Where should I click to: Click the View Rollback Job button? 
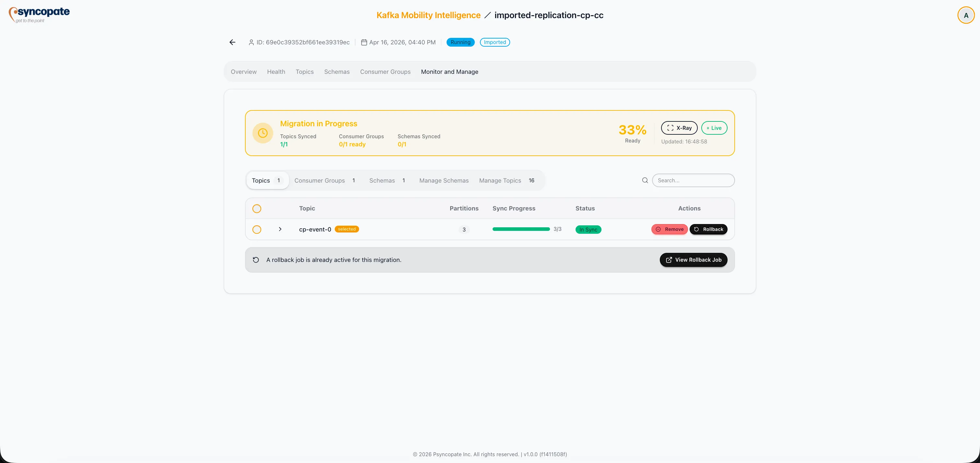(x=693, y=260)
